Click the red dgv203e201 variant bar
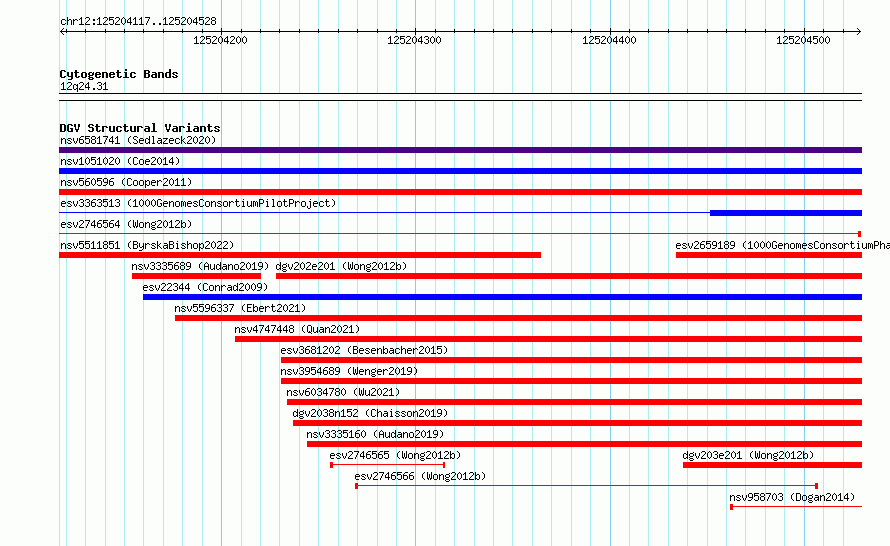890x546 pixels. (773, 465)
